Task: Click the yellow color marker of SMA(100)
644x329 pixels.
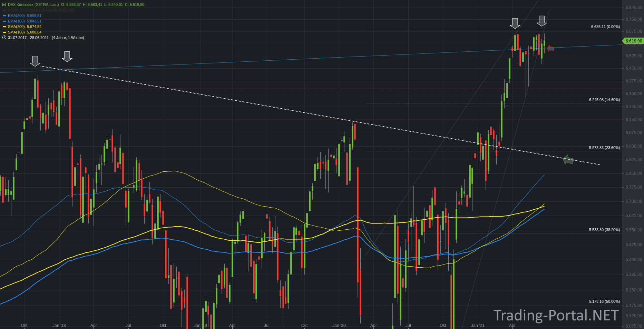Action: [x=4, y=32]
